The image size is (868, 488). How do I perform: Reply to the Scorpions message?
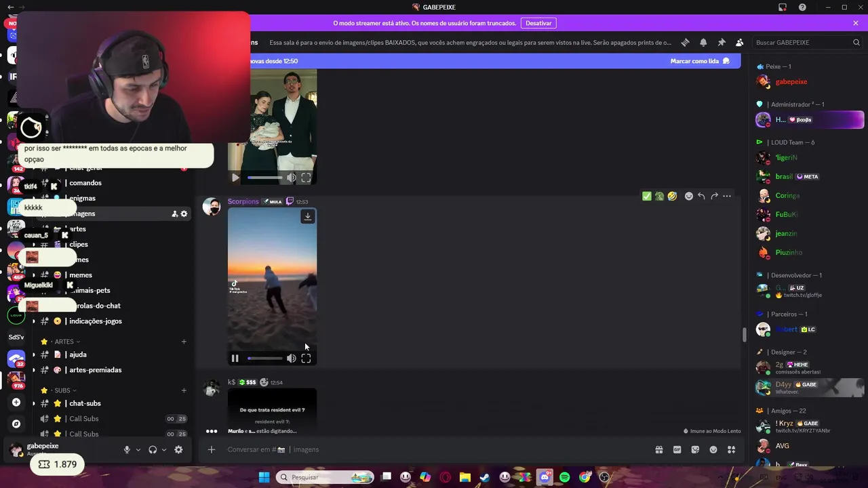click(x=701, y=196)
